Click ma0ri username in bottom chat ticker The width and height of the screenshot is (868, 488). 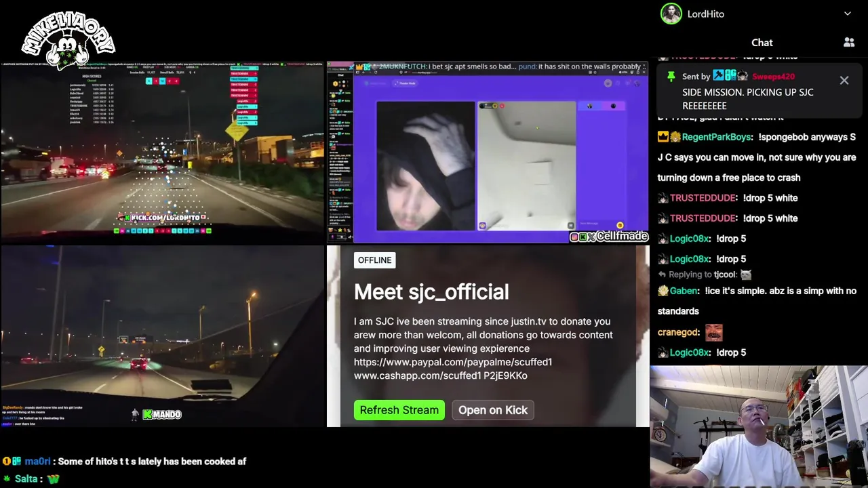(x=37, y=461)
